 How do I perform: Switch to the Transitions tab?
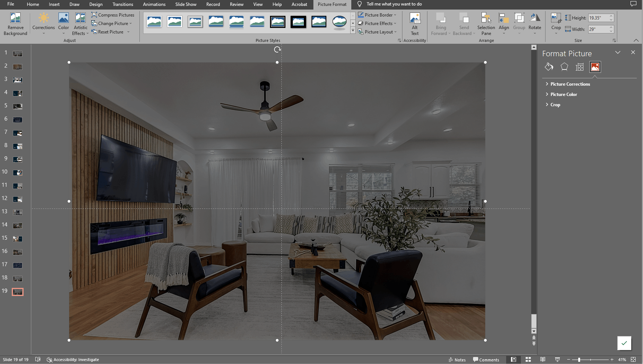click(x=123, y=4)
